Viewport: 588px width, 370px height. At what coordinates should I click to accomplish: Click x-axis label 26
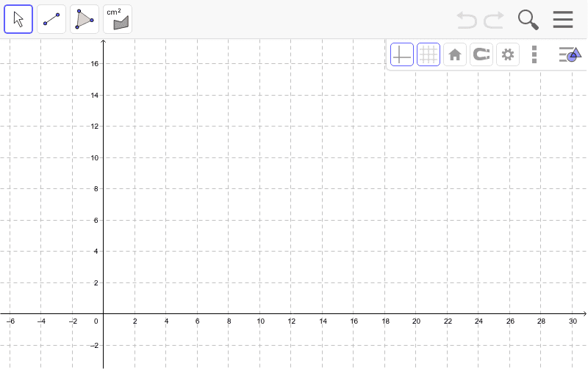click(x=510, y=321)
